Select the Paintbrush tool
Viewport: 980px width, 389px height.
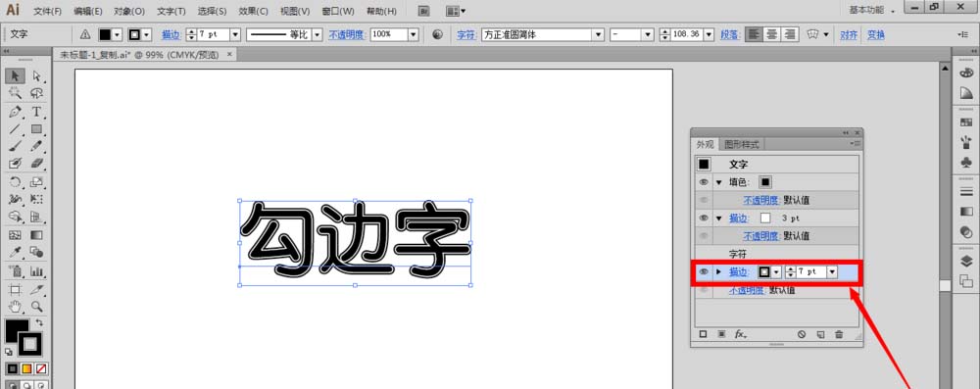point(16,146)
